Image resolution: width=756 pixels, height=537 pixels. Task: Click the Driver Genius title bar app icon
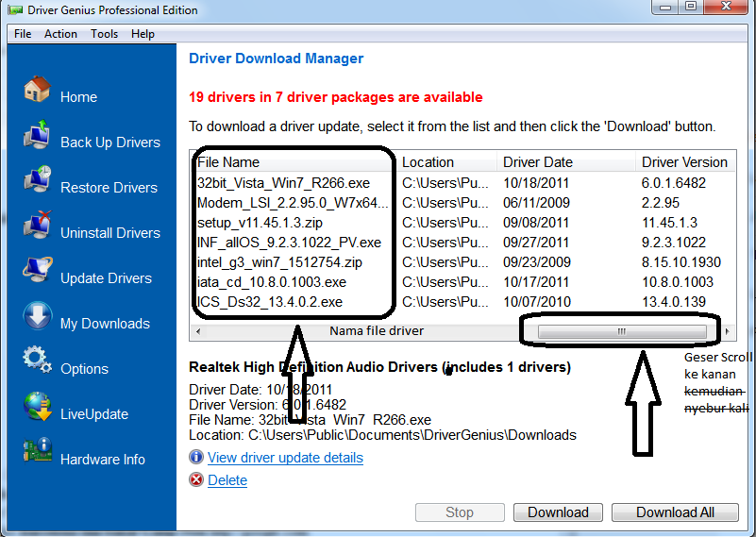point(15,9)
